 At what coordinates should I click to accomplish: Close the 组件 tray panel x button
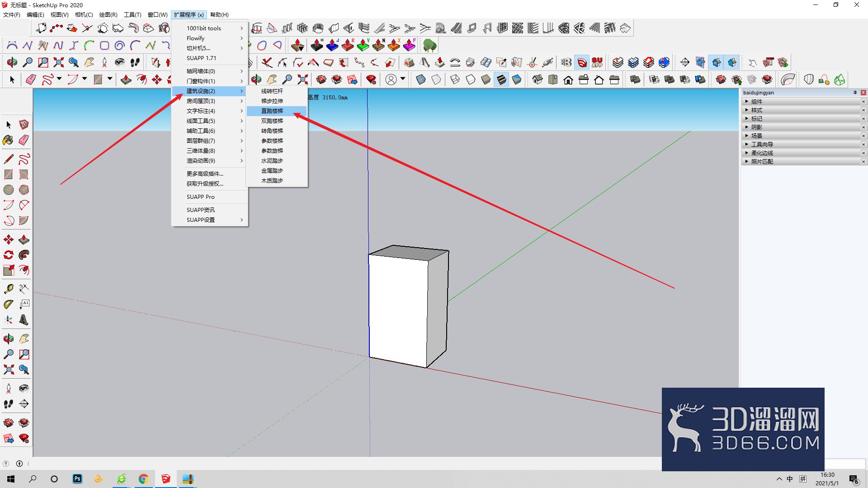863,102
